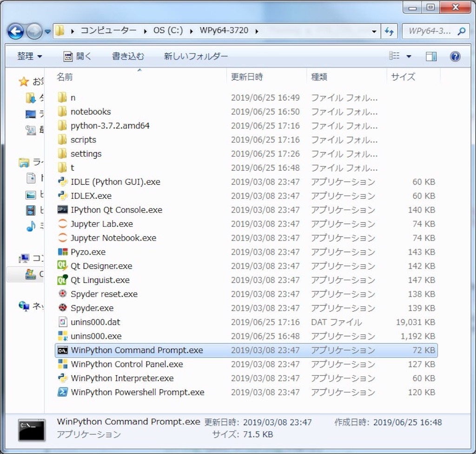
Task: Click the Libraries icon in sidebar
Action: (x=24, y=162)
